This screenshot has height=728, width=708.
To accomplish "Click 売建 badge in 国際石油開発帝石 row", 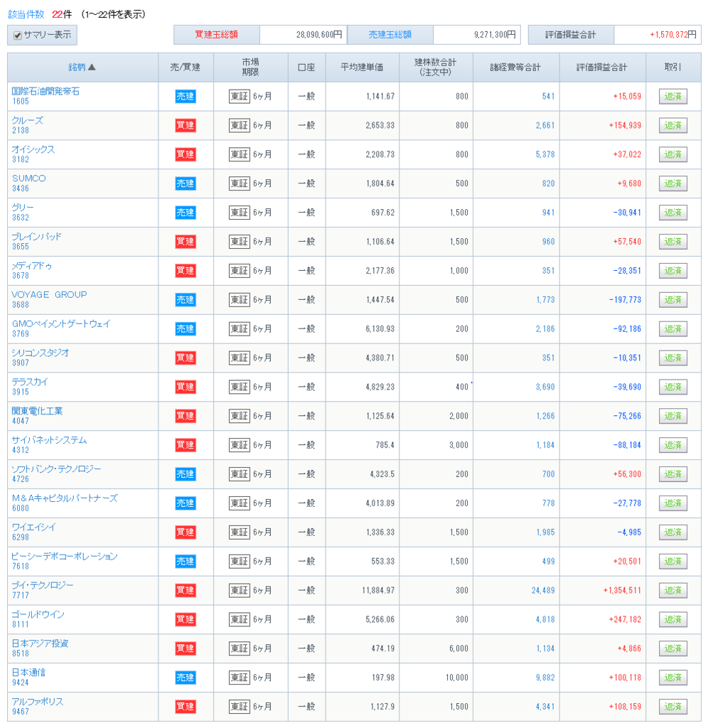I will pos(186,97).
